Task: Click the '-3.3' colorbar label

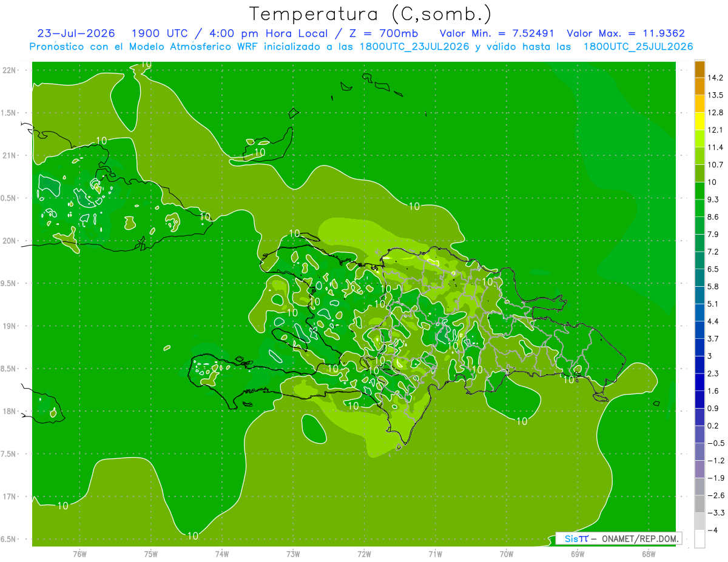Action: [x=715, y=513]
